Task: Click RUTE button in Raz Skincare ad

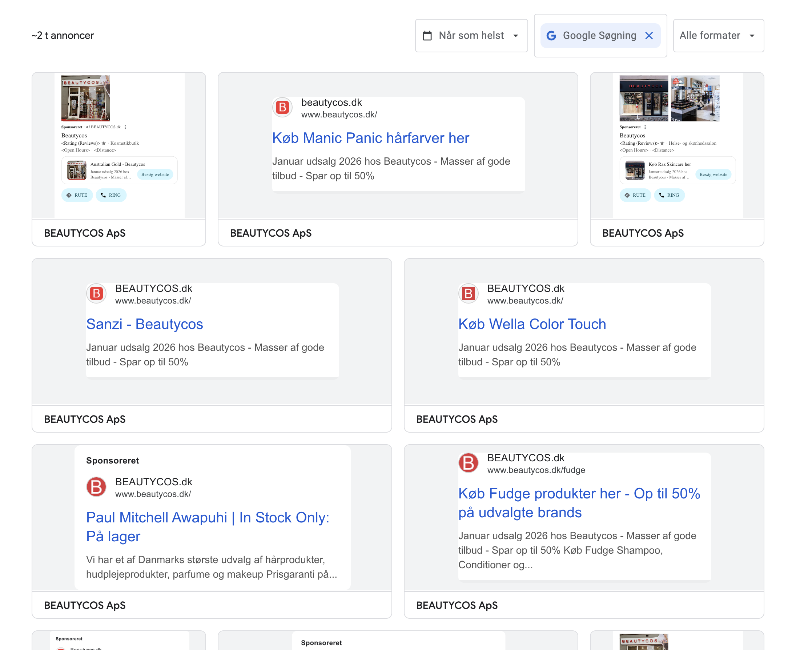Action: tap(635, 195)
